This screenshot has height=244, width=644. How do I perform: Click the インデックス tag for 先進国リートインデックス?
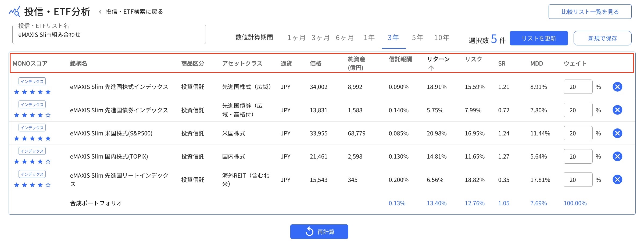32,174
